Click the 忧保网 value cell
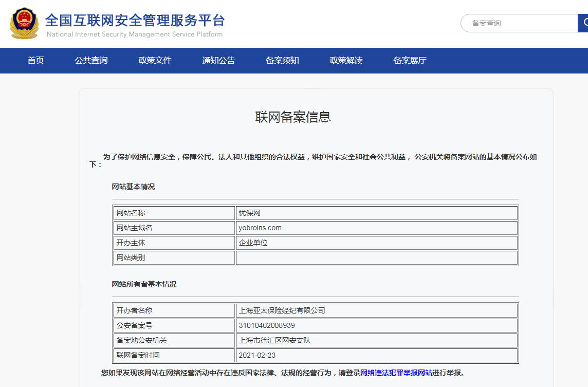588x387 pixels. click(x=377, y=213)
